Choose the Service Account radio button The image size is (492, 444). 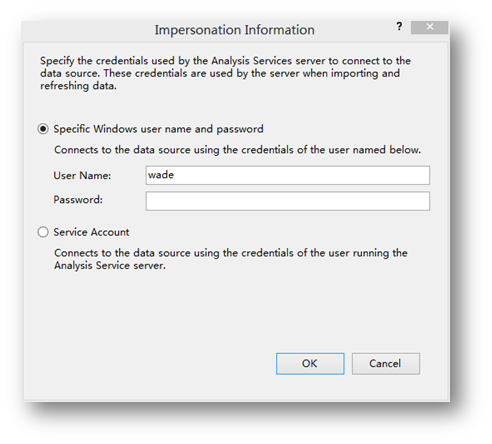click(43, 232)
